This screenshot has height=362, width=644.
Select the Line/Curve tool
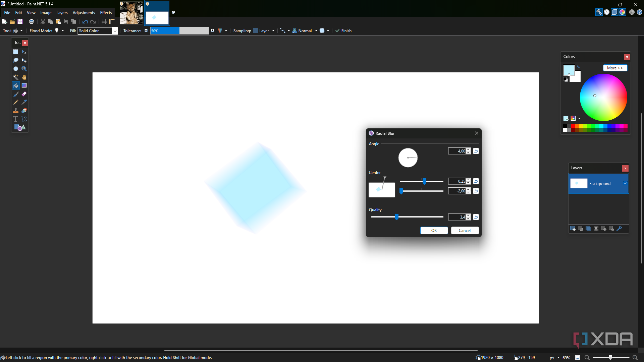[24, 119]
